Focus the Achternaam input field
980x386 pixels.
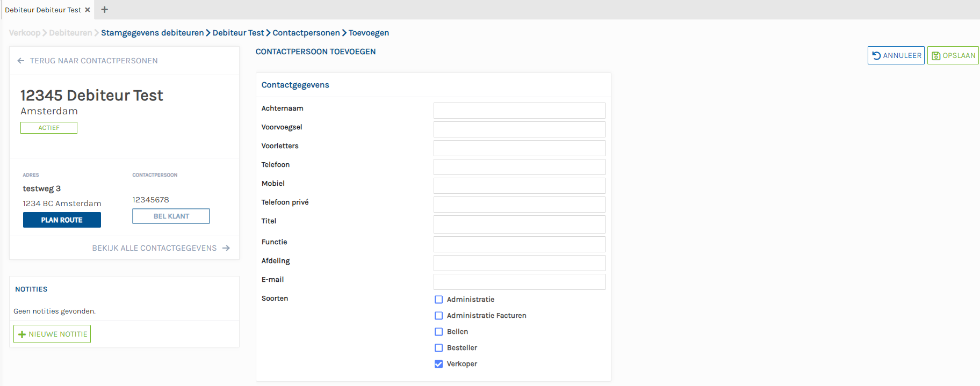pyautogui.click(x=519, y=111)
